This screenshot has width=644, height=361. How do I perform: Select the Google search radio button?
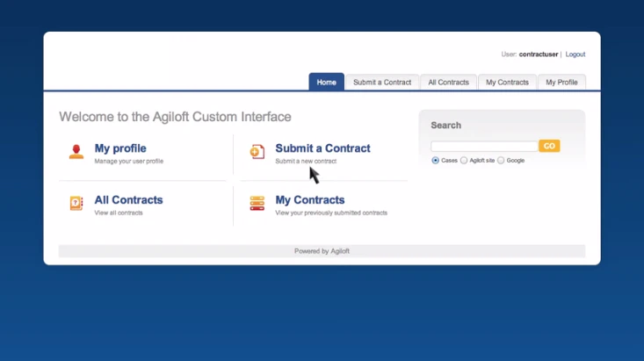[x=501, y=161]
